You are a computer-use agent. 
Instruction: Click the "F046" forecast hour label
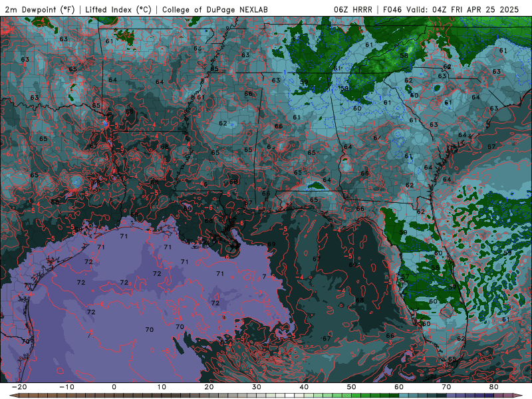392,9
